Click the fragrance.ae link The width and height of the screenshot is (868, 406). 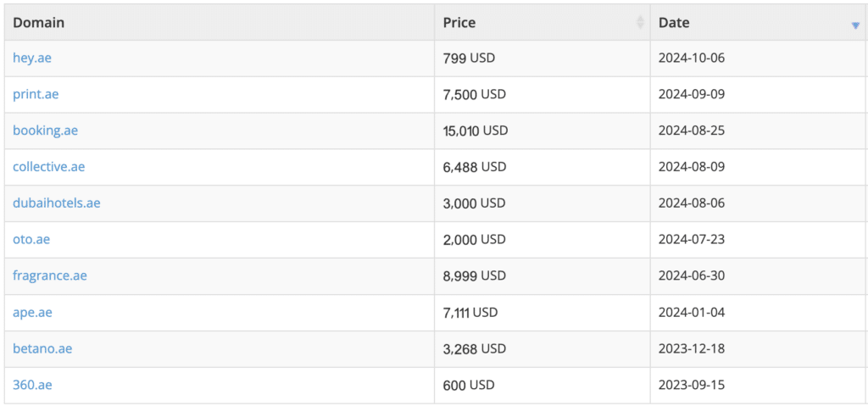[49, 275]
